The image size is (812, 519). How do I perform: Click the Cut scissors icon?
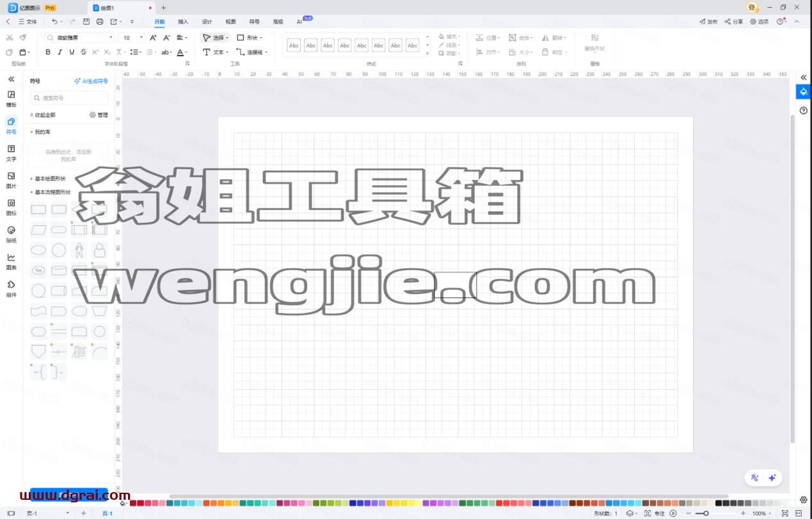pos(10,38)
